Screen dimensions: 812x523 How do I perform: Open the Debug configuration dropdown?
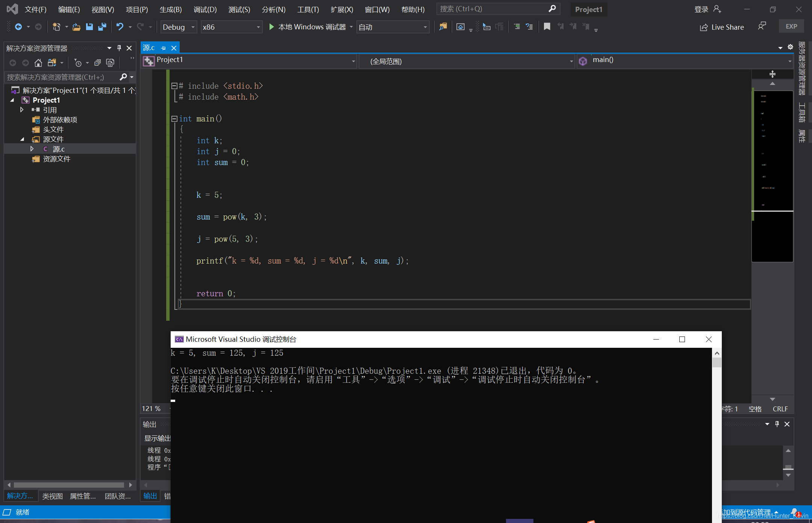tap(179, 27)
